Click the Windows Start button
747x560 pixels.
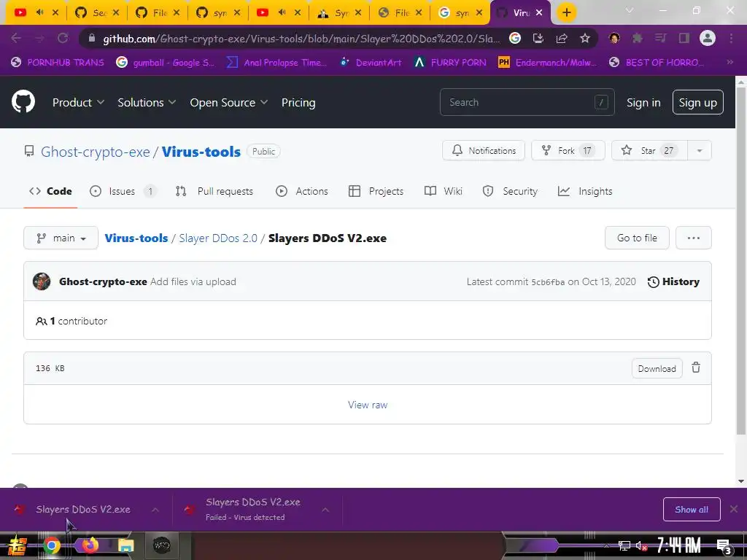click(16, 545)
